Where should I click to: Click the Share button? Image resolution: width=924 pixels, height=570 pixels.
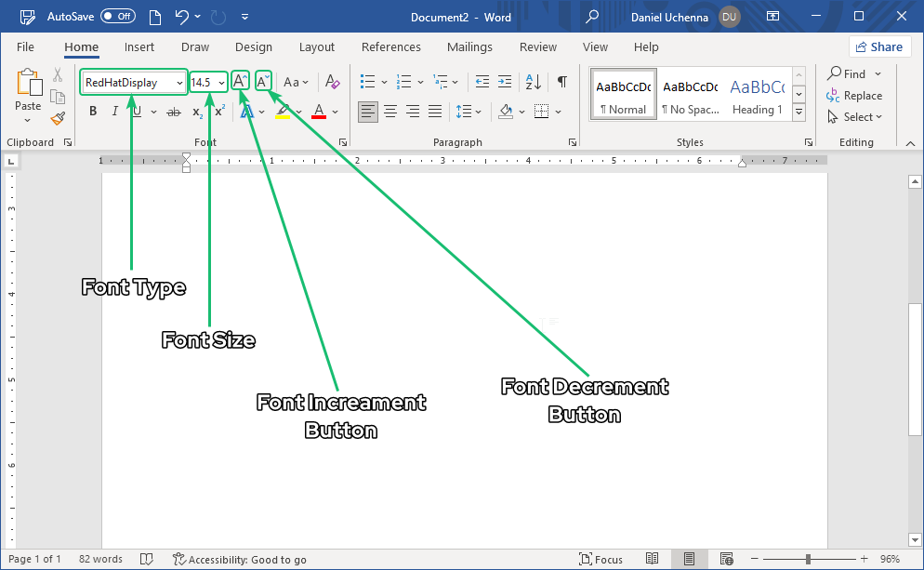879,46
